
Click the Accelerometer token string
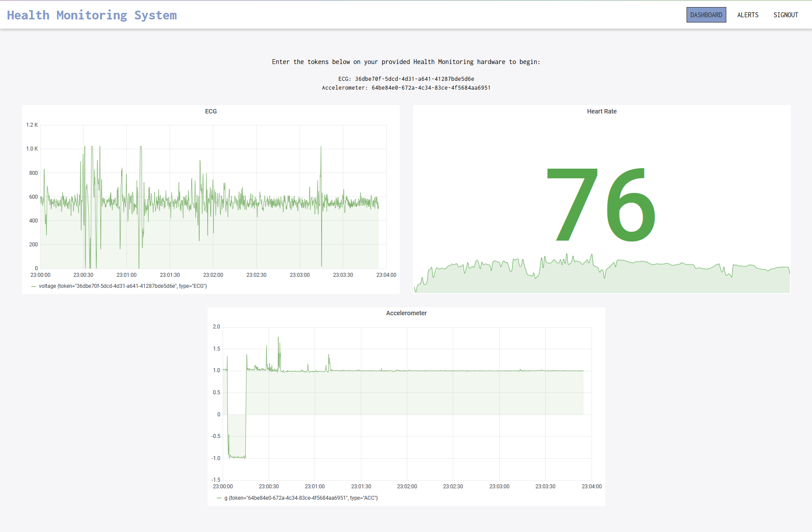[x=430, y=88]
